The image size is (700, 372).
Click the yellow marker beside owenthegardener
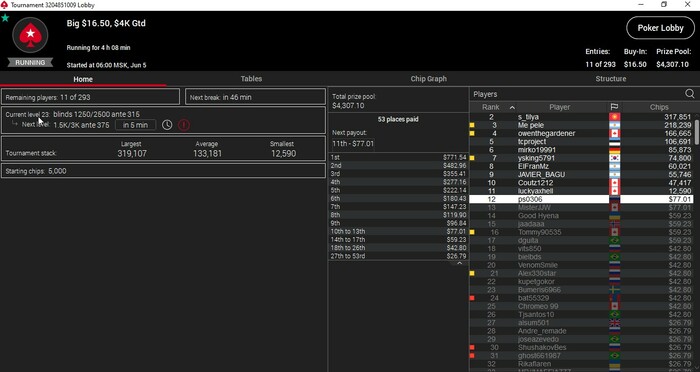[472, 134]
